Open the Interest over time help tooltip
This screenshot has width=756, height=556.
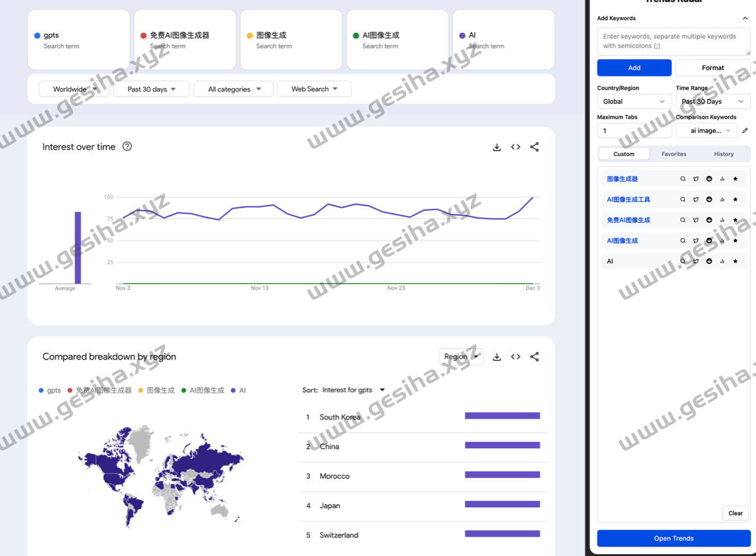(127, 146)
